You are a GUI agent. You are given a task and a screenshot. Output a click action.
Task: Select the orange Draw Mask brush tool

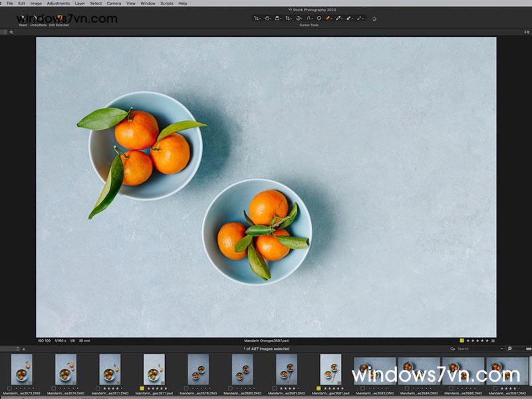(328, 19)
